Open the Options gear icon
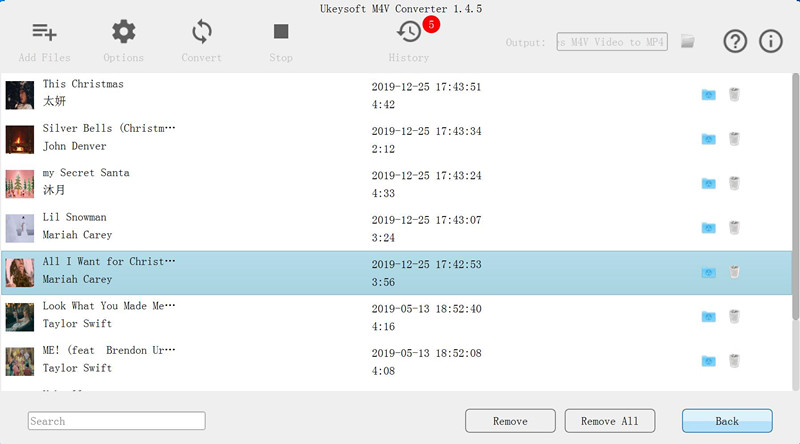This screenshot has width=800, height=444. [x=123, y=32]
